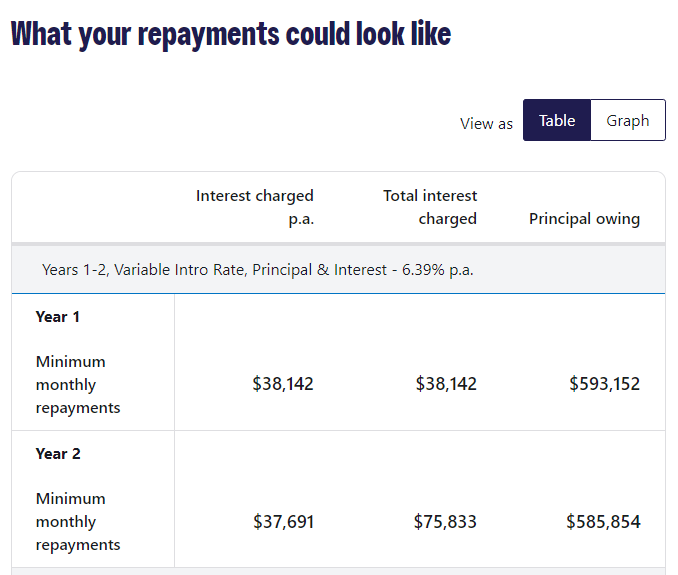Image resolution: width=678 pixels, height=575 pixels.
Task: Click the 'Year 1' row label
Action: click(58, 317)
